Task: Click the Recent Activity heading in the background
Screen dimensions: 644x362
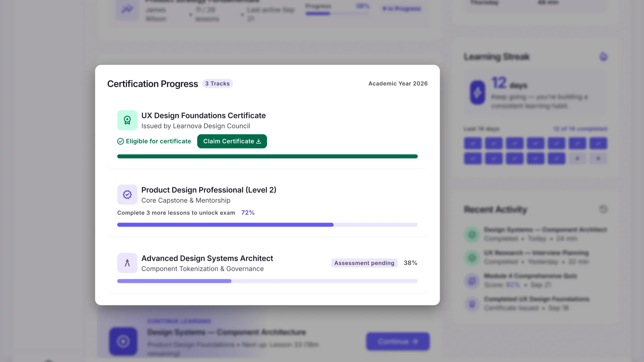Action: (495, 209)
